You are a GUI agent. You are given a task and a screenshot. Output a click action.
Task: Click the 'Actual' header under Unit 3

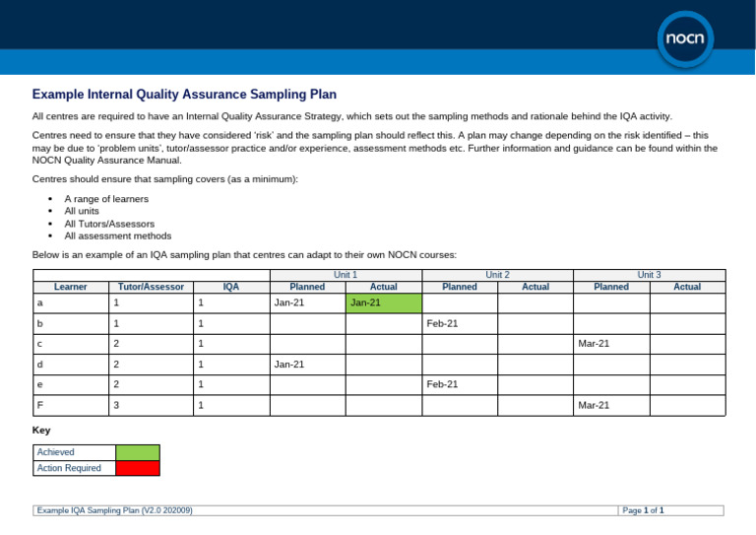687,287
